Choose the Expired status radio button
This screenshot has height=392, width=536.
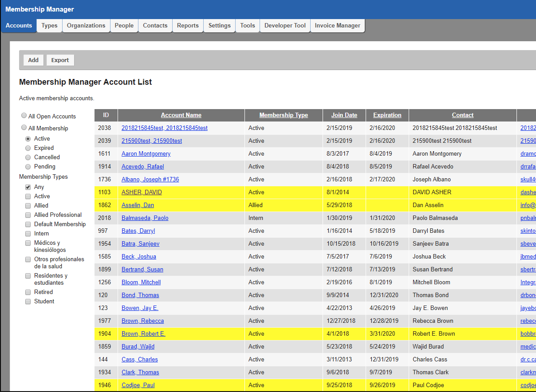click(x=28, y=148)
